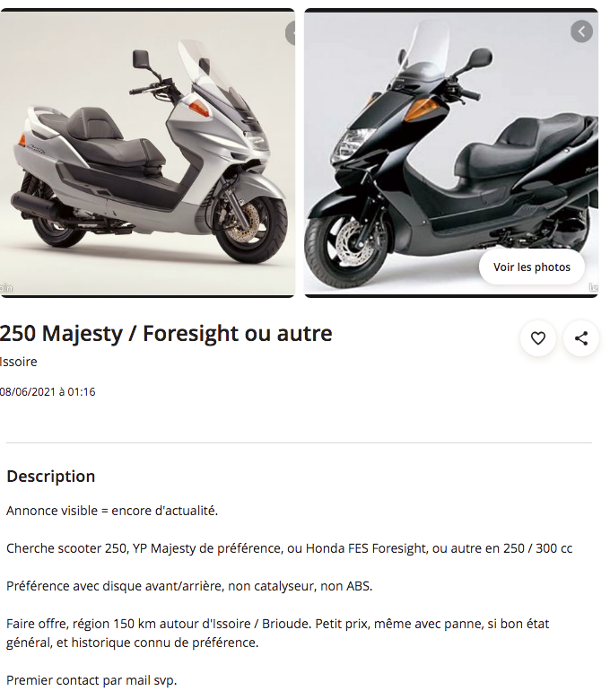Click the partially hidden chevron on the silver scooter photo
Viewport: 610px width, 700px height.
click(x=291, y=33)
